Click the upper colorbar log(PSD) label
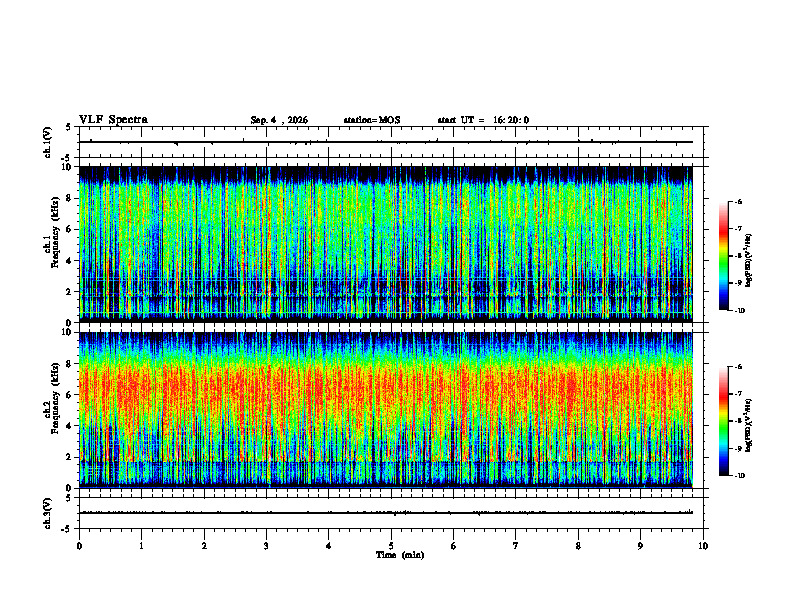Viewport: 792px width, 612px height. point(749,260)
